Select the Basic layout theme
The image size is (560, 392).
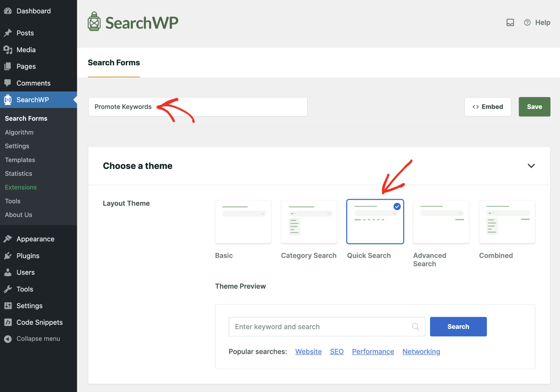[x=243, y=222]
